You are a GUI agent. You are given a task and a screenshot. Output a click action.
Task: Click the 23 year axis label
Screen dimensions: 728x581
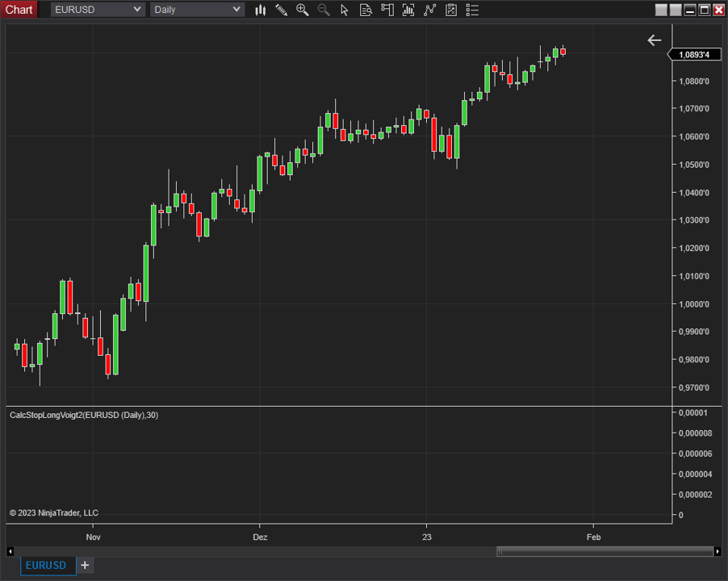[427, 537]
